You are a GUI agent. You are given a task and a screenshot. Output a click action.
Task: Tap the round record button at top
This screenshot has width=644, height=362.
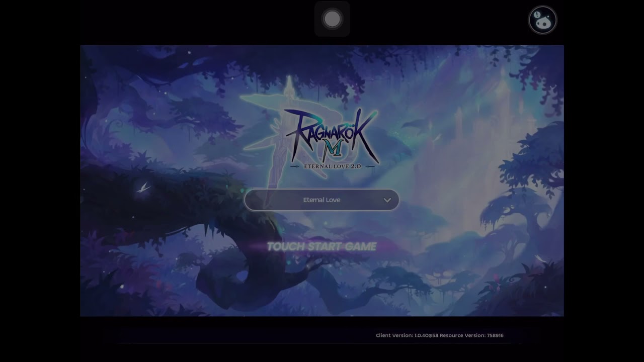coord(332,19)
